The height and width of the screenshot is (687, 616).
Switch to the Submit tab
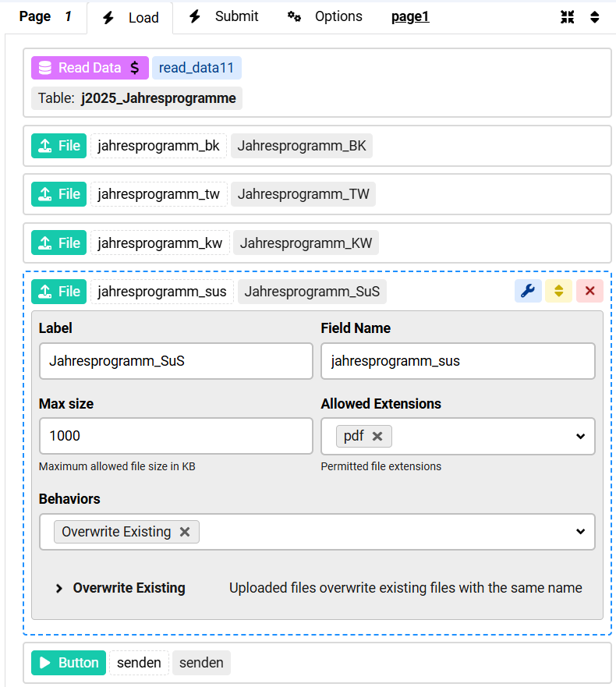(x=225, y=16)
